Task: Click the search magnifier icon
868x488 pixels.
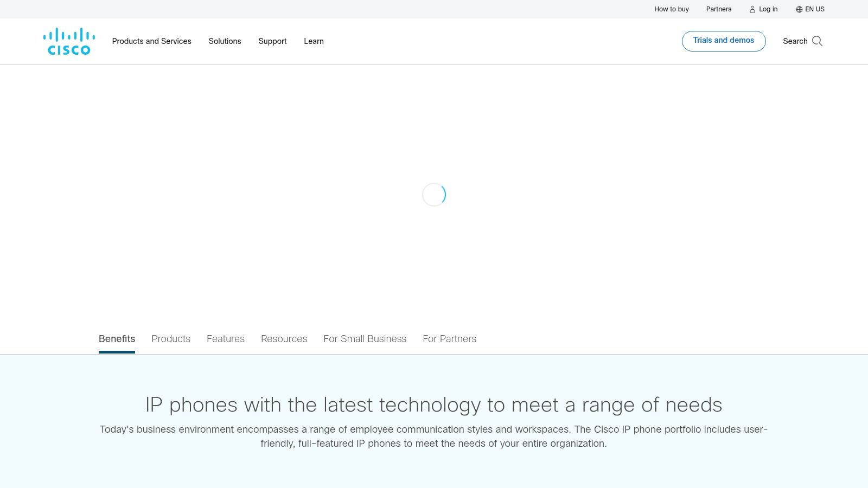Action: pyautogui.click(x=817, y=41)
